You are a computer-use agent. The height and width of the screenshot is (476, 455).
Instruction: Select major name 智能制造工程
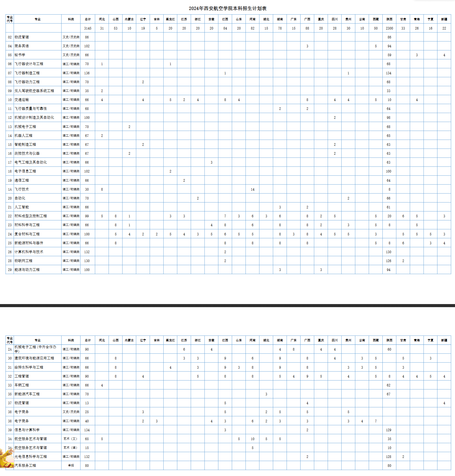coord(25,145)
